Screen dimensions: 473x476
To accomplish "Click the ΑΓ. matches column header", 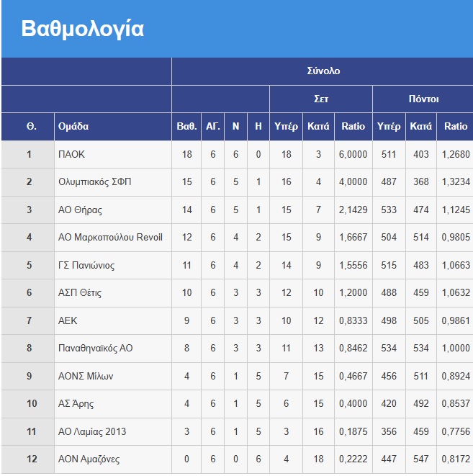I will [x=213, y=127].
